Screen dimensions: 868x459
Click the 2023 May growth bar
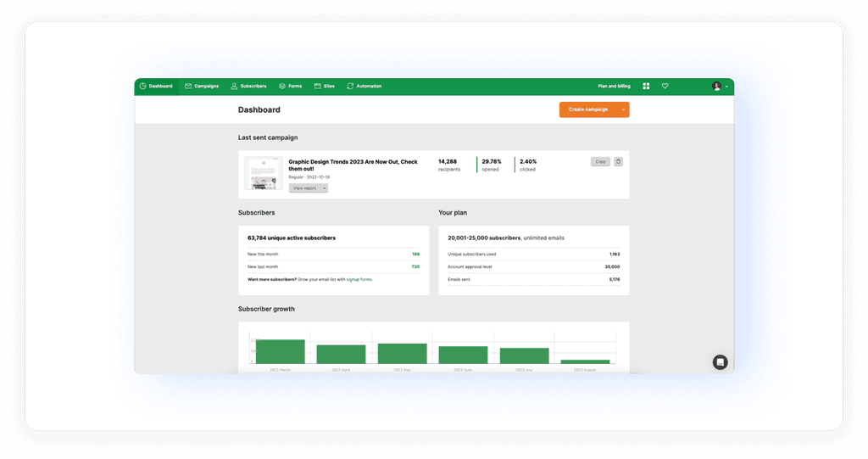coord(403,354)
